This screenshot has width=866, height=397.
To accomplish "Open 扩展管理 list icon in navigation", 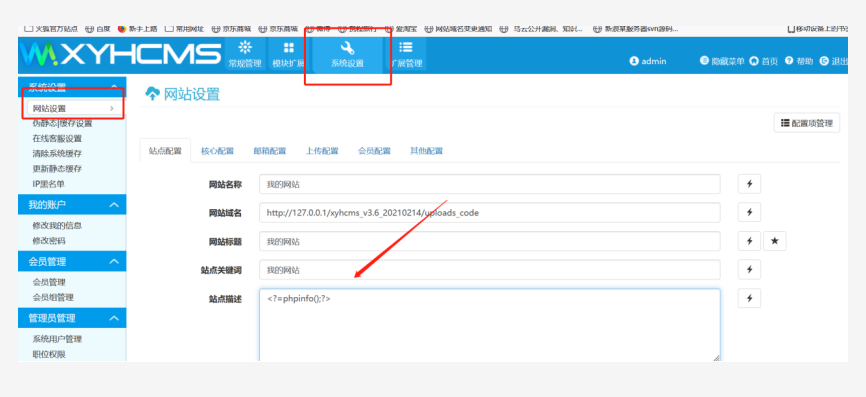I will point(406,48).
